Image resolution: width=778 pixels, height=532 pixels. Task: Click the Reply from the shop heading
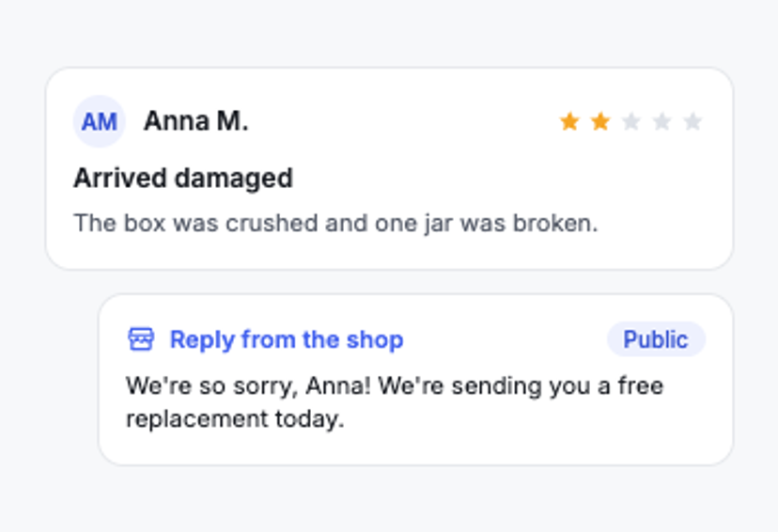tap(287, 340)
